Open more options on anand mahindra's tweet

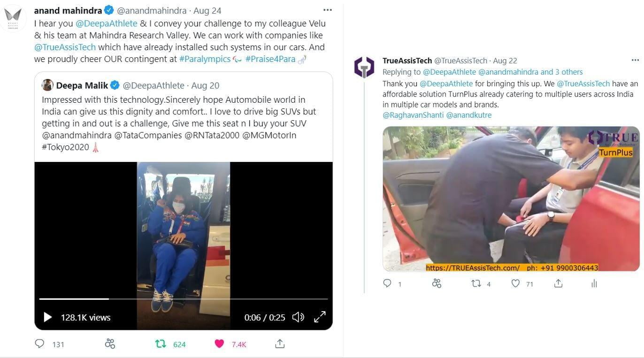pos(328,10)
